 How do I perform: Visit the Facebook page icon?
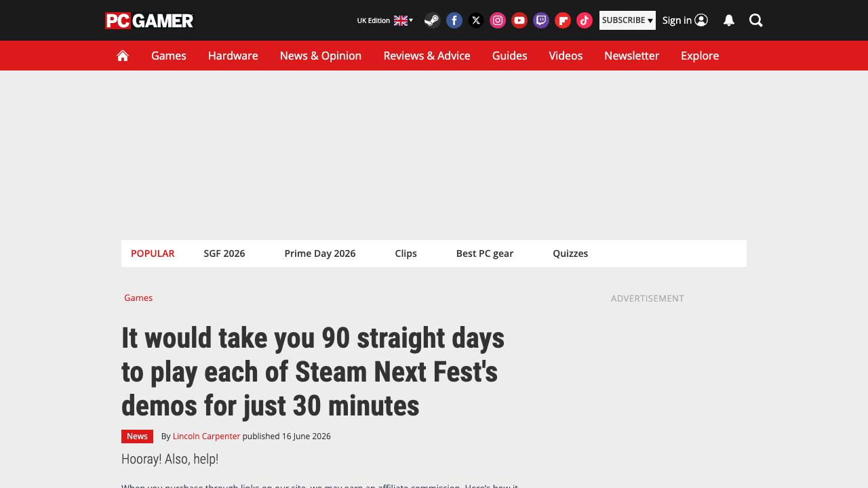[x=454, y=20]
